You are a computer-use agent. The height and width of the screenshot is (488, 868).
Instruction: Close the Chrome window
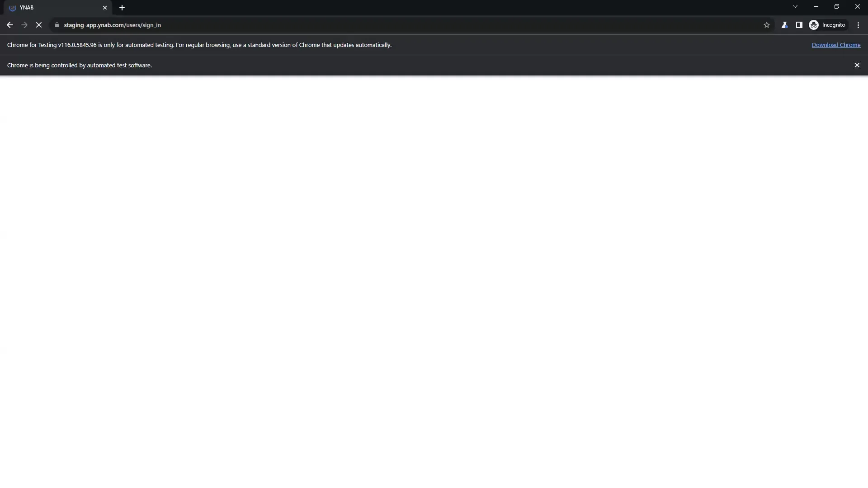(x=857, y=7)
